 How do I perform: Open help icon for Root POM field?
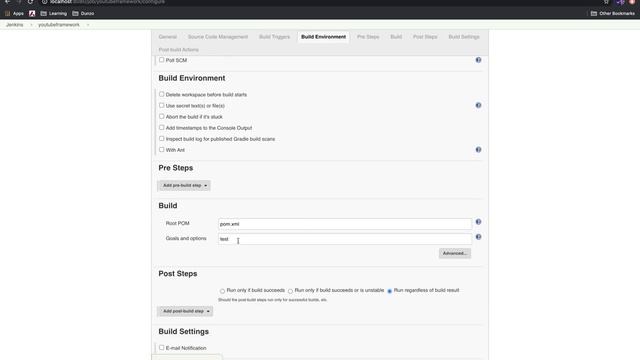[478, 222]
